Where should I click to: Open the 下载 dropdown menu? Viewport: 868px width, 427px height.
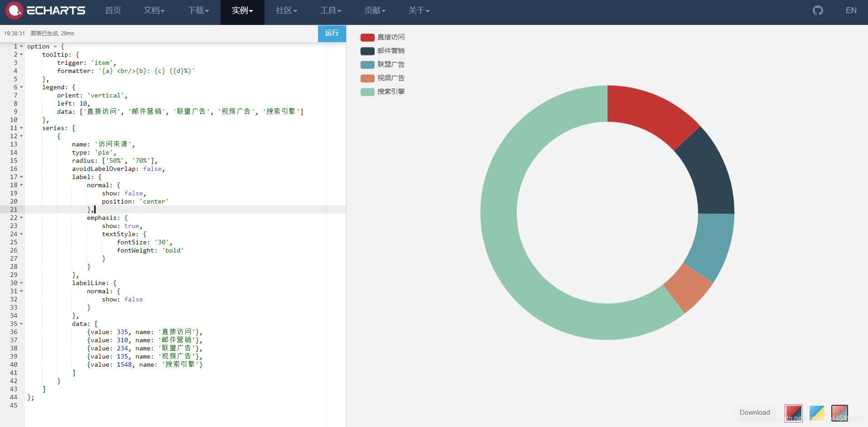[198, 10]
